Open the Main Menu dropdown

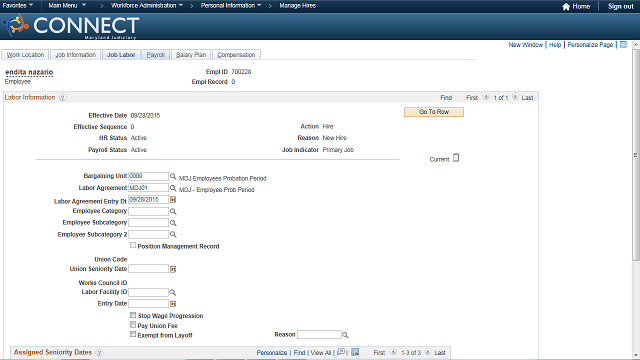(67, 6)
